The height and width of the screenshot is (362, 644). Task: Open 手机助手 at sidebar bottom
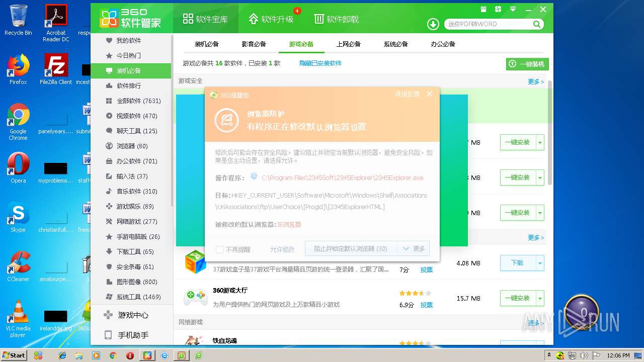[x=131, y=335]
